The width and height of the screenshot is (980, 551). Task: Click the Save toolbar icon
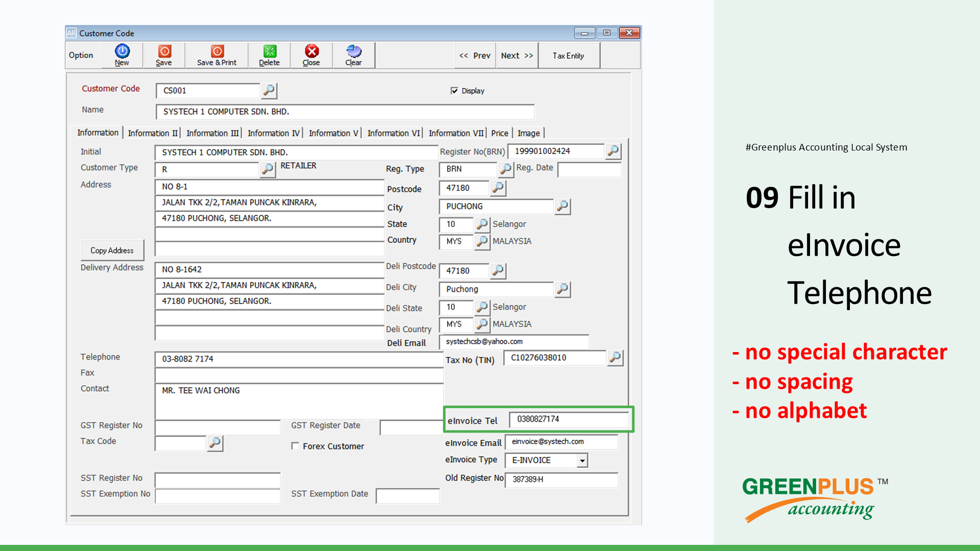pyautogui.click(x=164, y=55)
